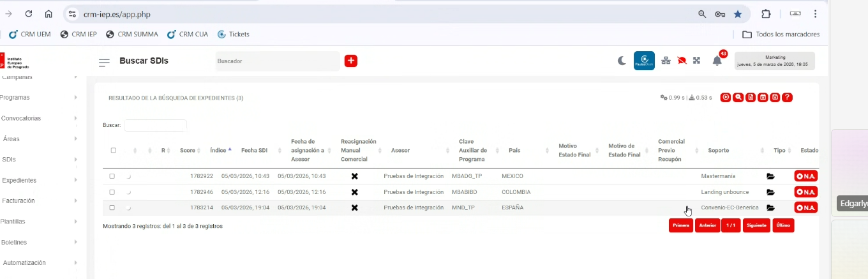Viewport: 868px width, 279px height.
Task: Click the Siguiente pagination button
Action: pos(756,225)
